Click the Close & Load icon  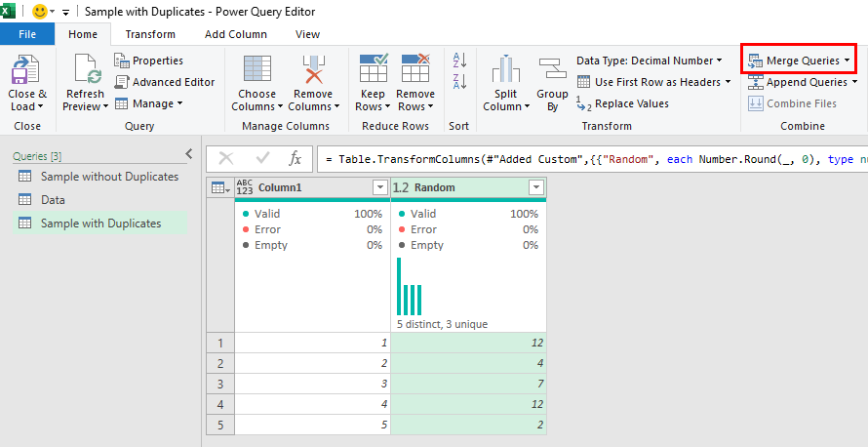[25, 69]
